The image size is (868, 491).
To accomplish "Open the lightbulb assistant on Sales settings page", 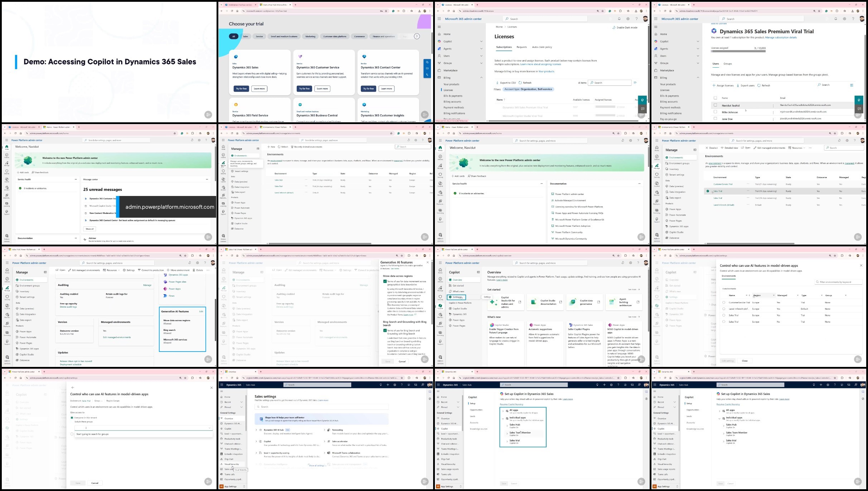I will (x=380, y=385).
